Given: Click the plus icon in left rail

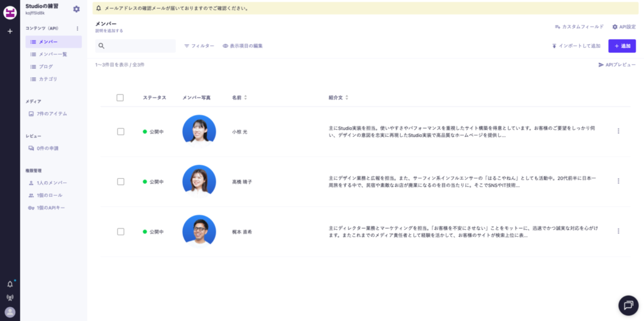Looking at the screenshot, I should pos(9,31).
